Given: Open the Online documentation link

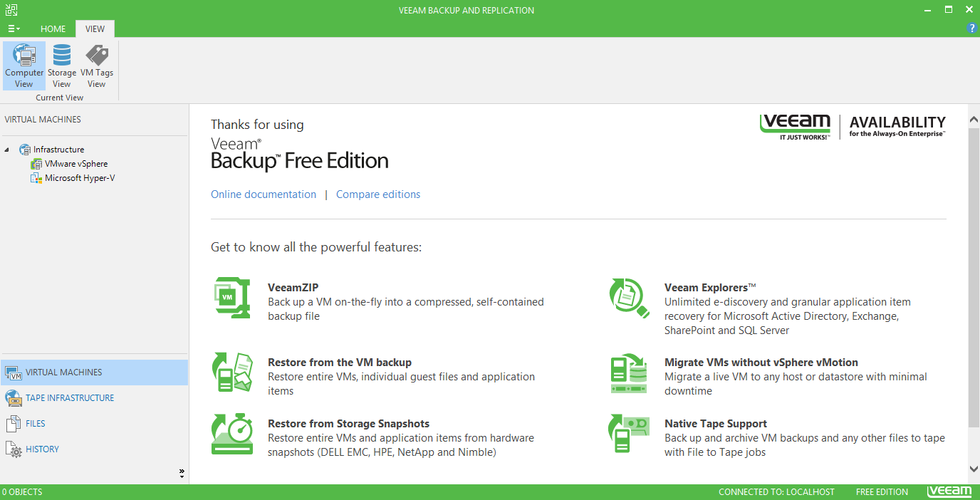Looking at the screenshot, I should click(264, 194).
